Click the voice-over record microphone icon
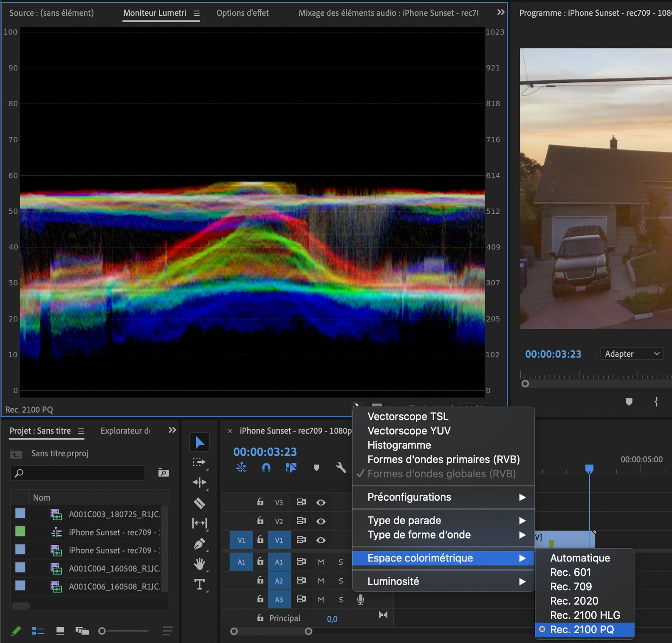This screenshot has width=672, height=643. 360,599
